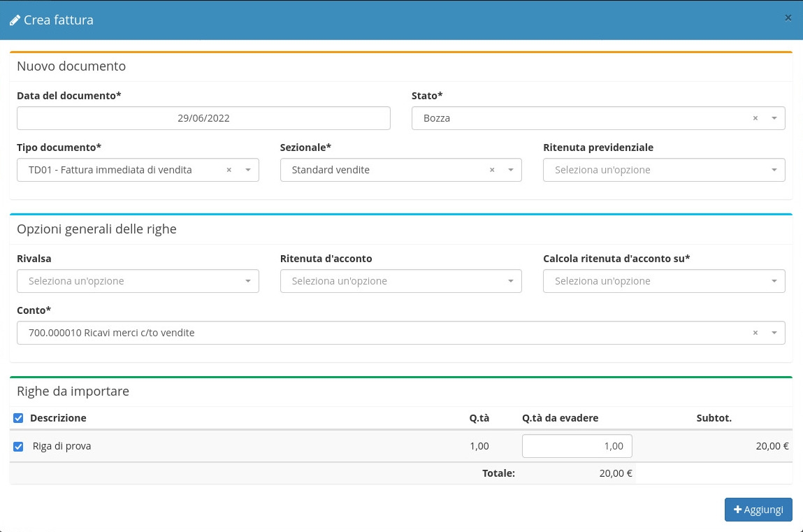Click the pencil icon in title

tap(15, 20)
